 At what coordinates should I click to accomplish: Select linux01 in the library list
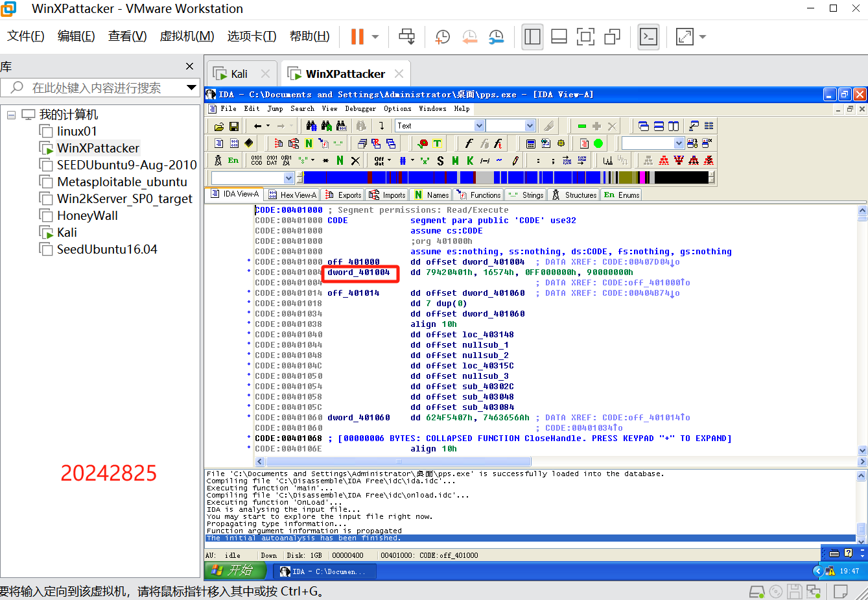77,131
